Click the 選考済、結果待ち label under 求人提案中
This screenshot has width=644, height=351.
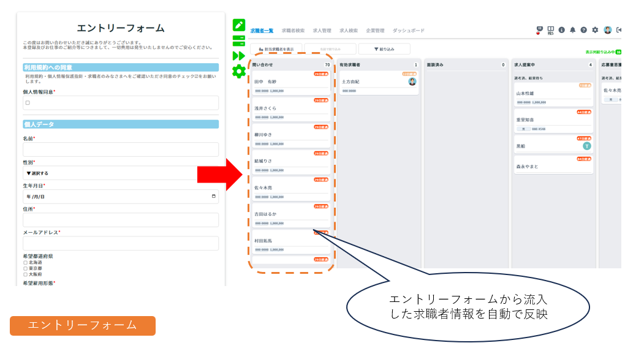(529, 78)
